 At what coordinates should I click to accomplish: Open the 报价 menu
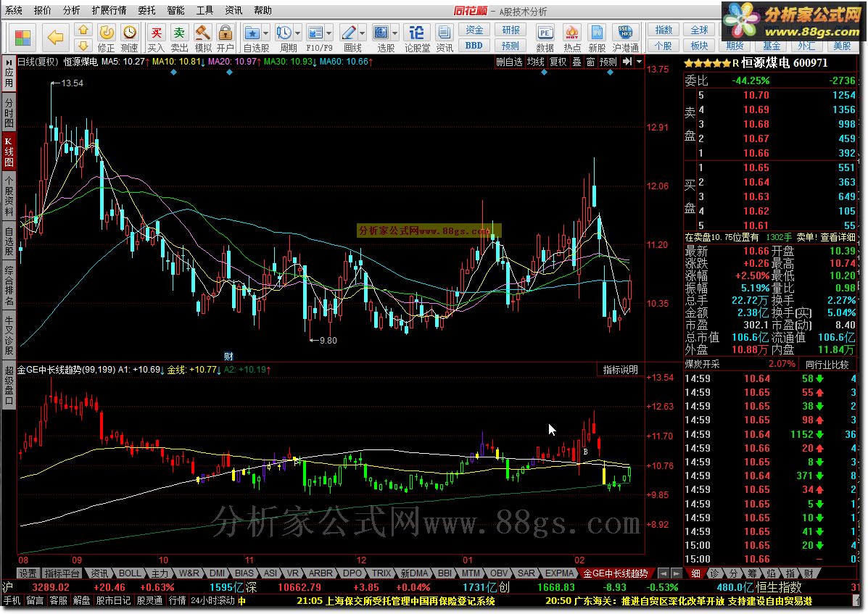pyautogui.click(x=43, y=10)
